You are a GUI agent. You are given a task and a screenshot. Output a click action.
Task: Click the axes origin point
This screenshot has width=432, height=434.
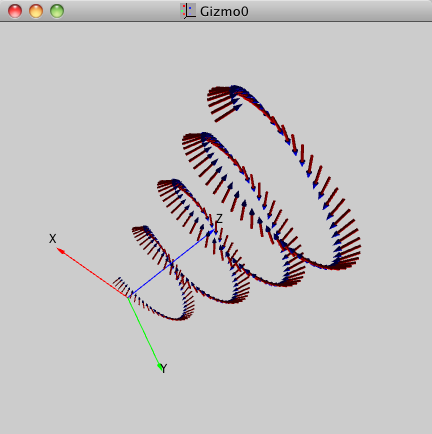(x=127, y=297)
